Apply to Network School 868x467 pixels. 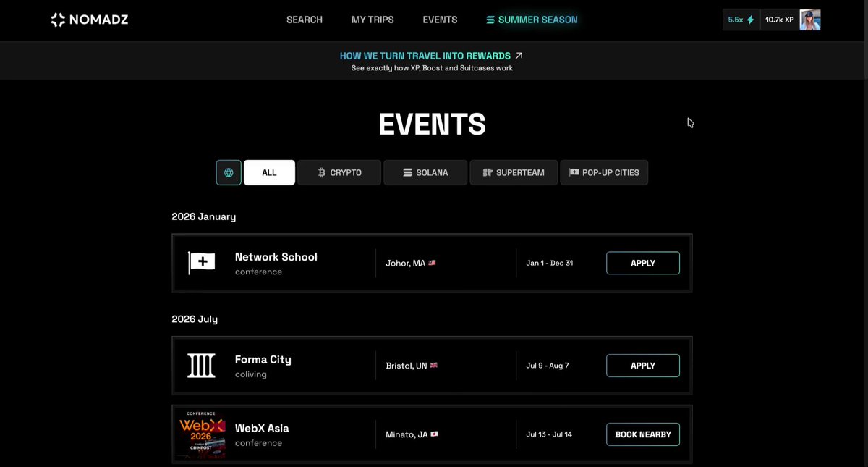(643, 263)
